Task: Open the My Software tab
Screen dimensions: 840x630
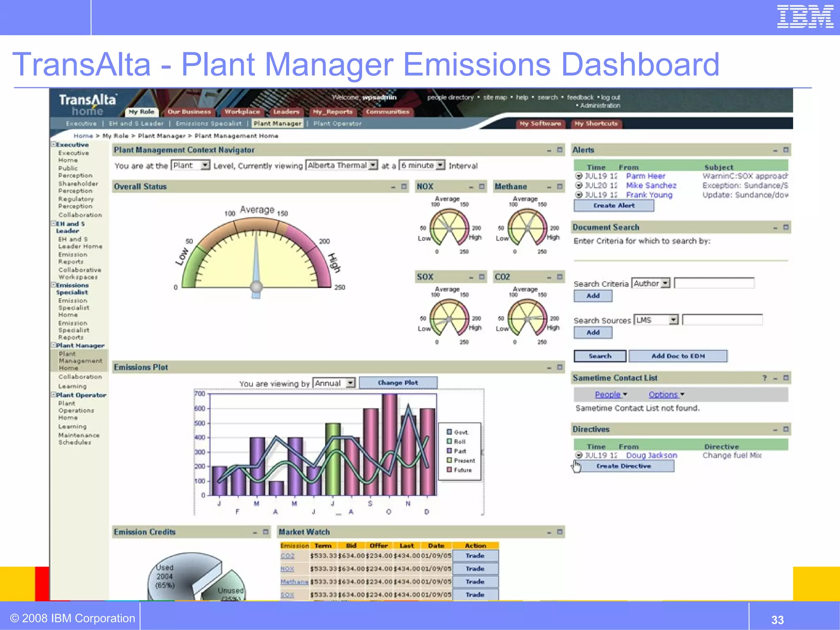Action: pos(540,123)
